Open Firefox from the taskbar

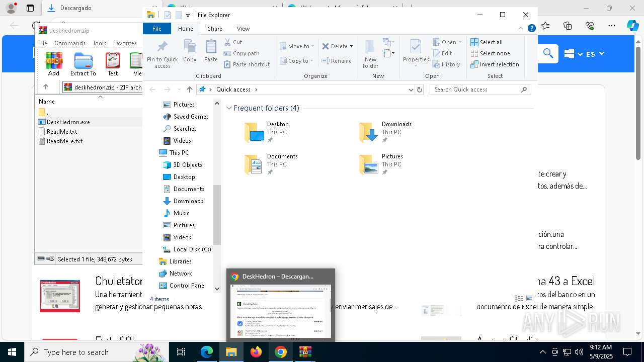pos(256,352)
